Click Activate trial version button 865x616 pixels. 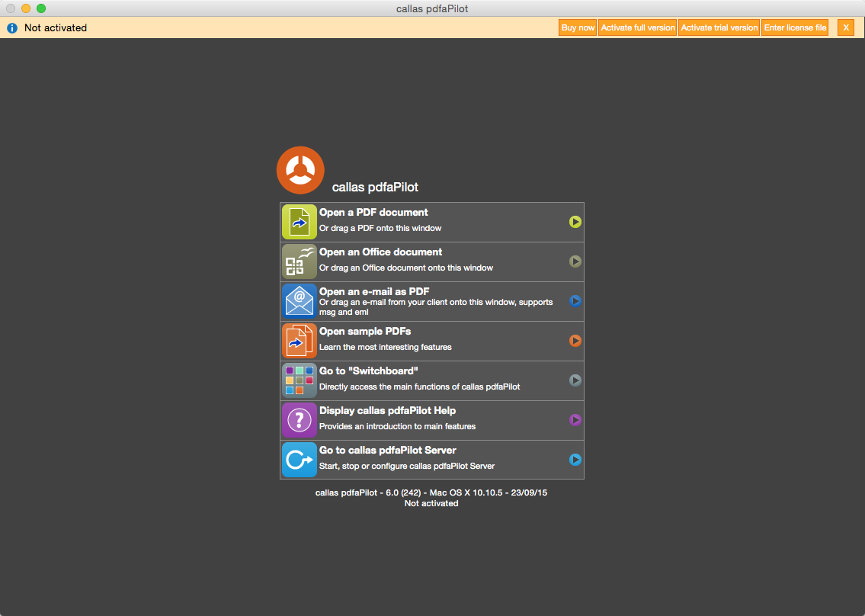(x=719, y=27)
